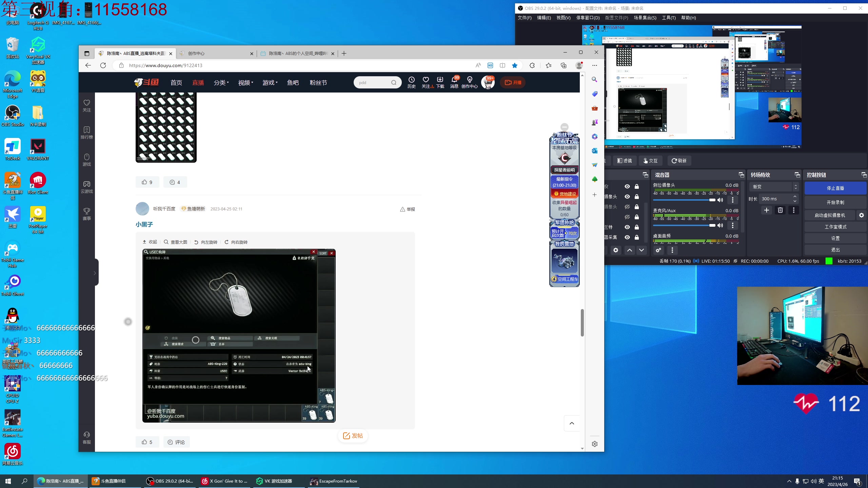Click 开始录制 button in OBS
Screen dimensions: 868x488
(835, 202)
